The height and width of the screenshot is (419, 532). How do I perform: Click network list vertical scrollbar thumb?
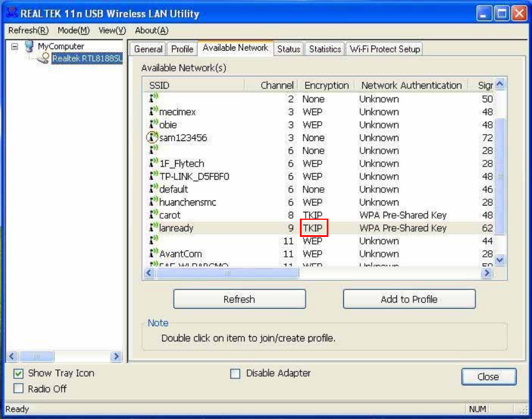(x=499, y=176)
